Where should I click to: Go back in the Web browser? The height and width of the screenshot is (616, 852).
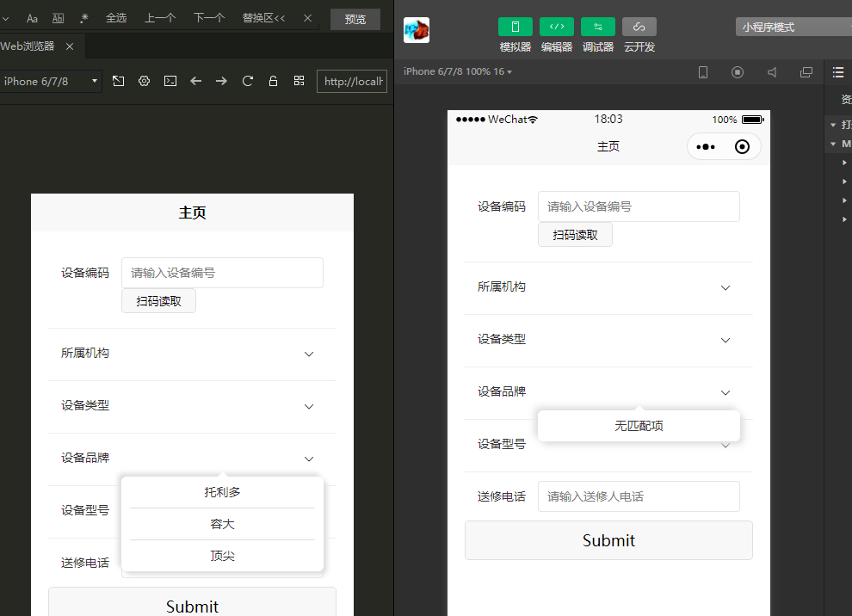point(195,81)
